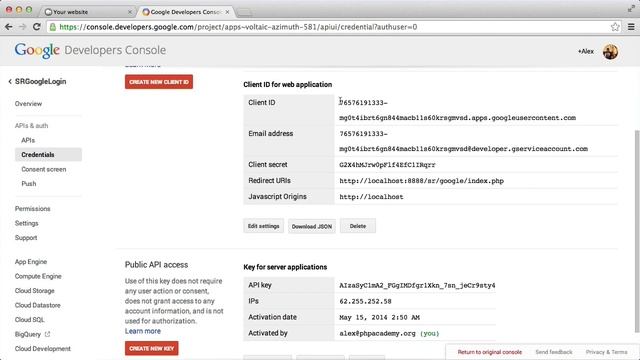The width and height of the screenshot is (640, 360).
Task: Reload the page with the refresh icon
Action: pos(37,27)
